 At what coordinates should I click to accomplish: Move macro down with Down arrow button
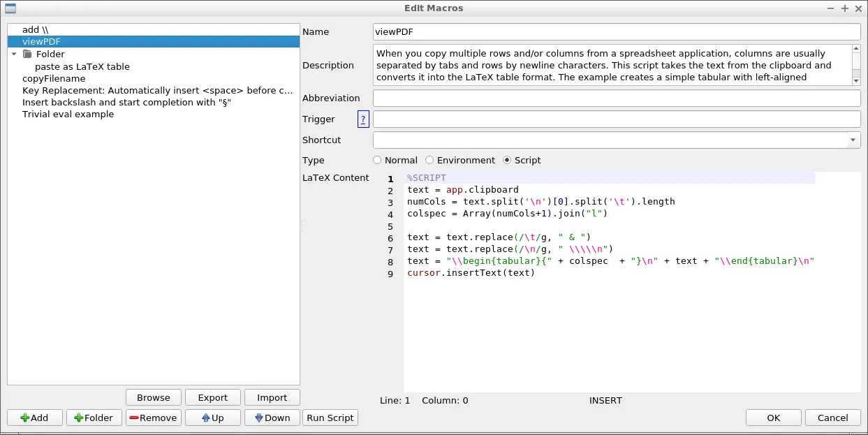click(272, 418)
